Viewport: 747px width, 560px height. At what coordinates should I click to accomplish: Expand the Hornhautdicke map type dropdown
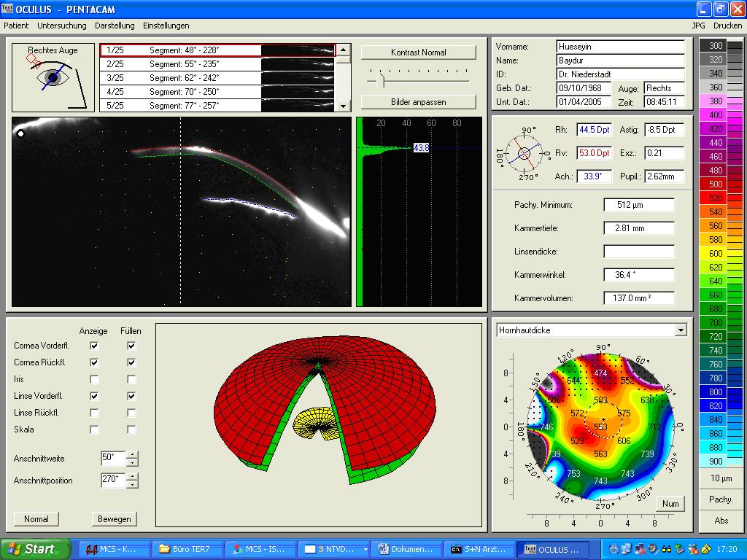[x=681, y=330]
